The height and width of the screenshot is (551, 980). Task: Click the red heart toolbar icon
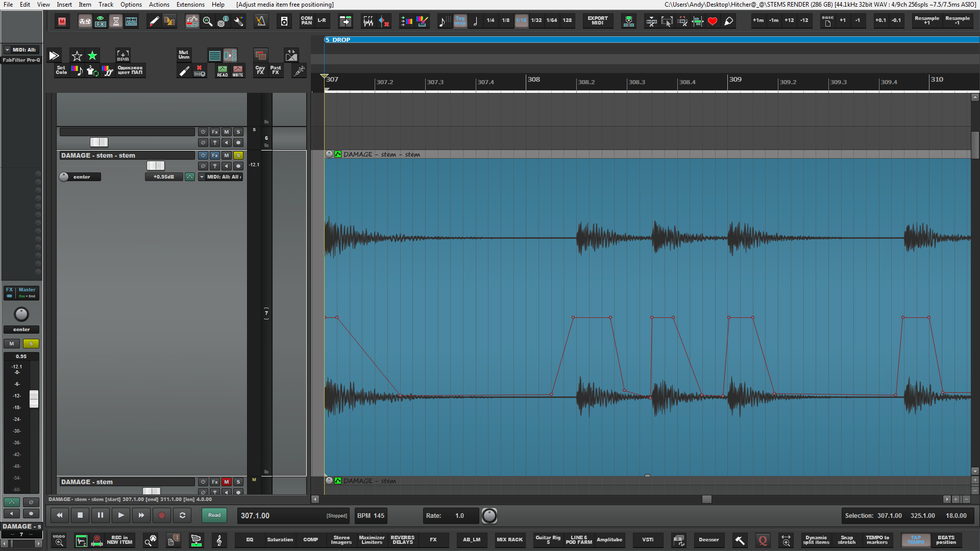[713, 21]
